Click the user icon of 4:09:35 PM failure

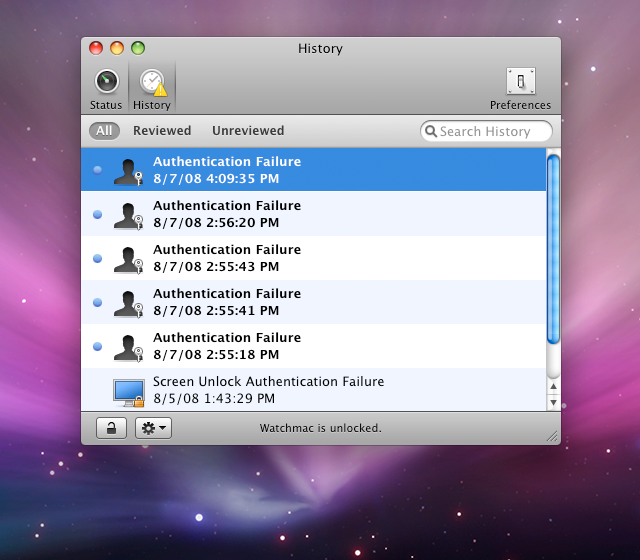pyautogui.click(x=127, y=171)
